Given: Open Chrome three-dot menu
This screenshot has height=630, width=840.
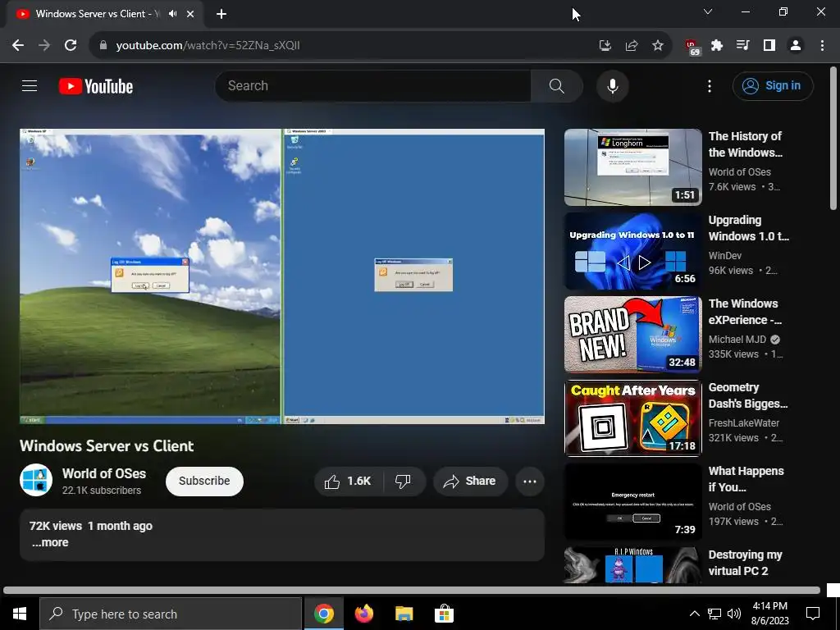Looking at the screenshot, I should coord(822,45).
